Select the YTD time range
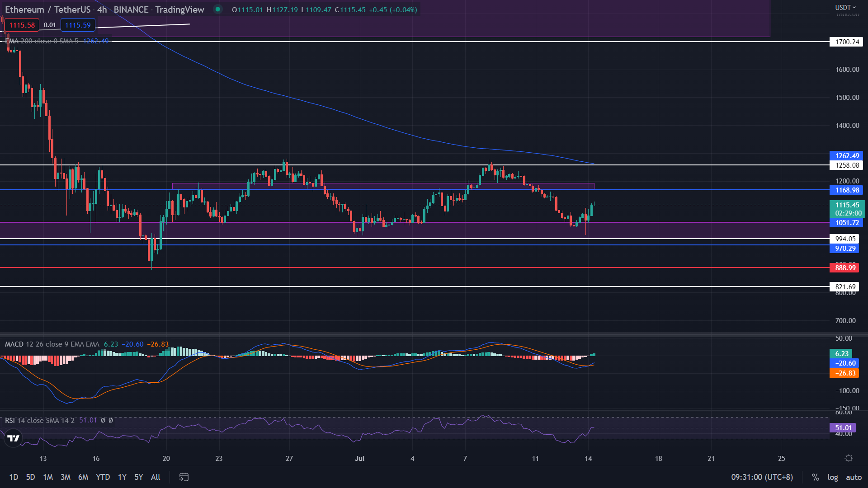Image resolution: width=868 pixels, height=488 pixels. tap(103, 477)
